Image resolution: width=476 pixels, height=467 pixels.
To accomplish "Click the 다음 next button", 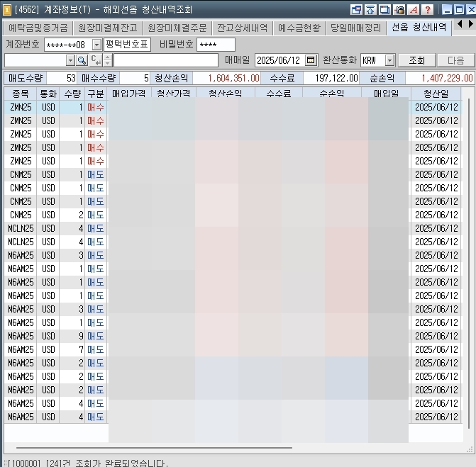I will (455, 60).
